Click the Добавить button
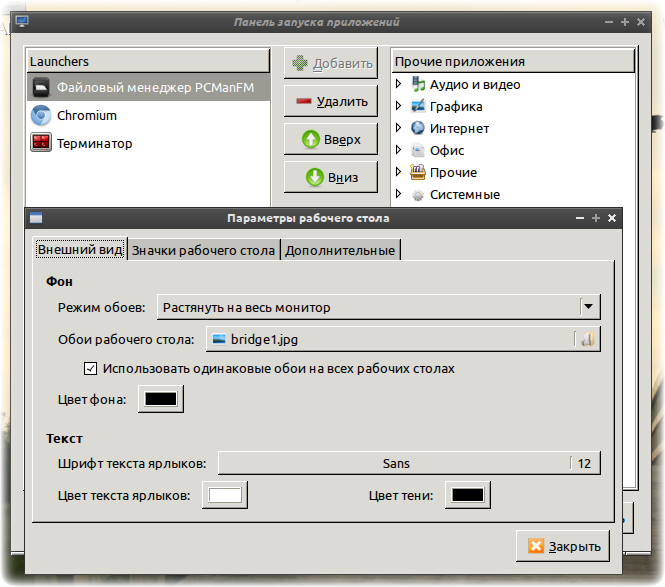 pyautogui.click(x=331, y=63)
